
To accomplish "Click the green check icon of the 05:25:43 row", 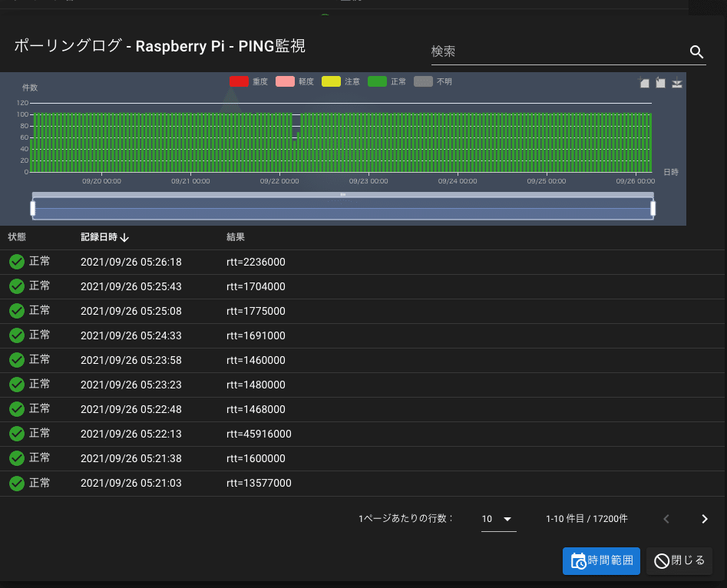I will point(17,286).
